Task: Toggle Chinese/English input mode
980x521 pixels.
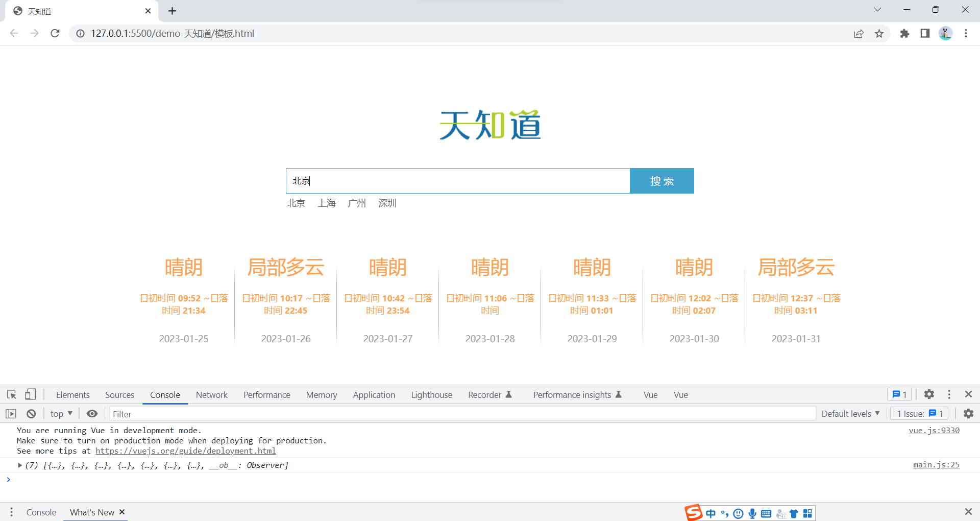Action: click(711, 513)
